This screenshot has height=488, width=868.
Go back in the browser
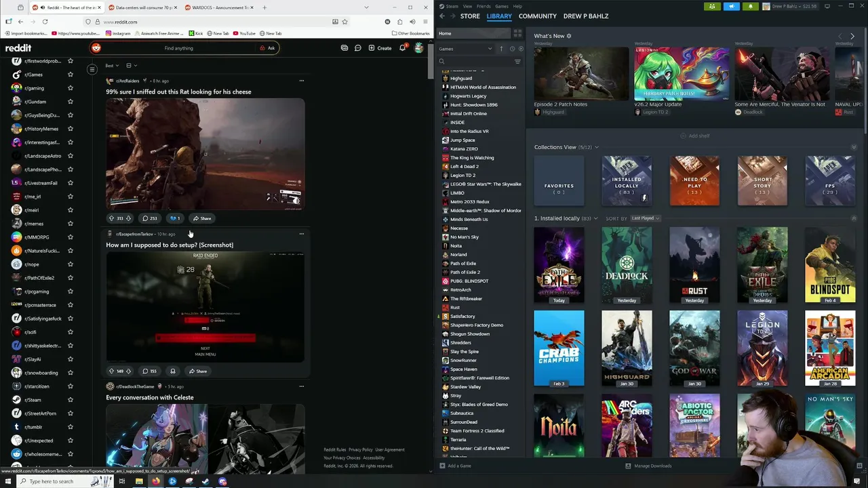click(20, 22)
